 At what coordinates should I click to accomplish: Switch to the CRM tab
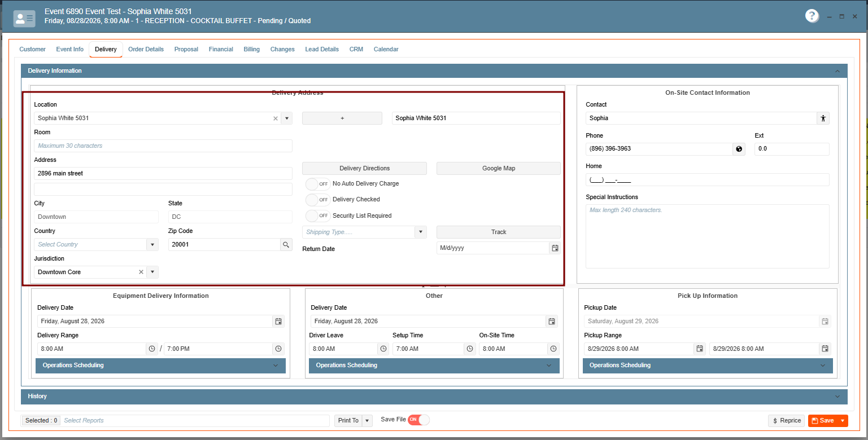coord(356,50)
